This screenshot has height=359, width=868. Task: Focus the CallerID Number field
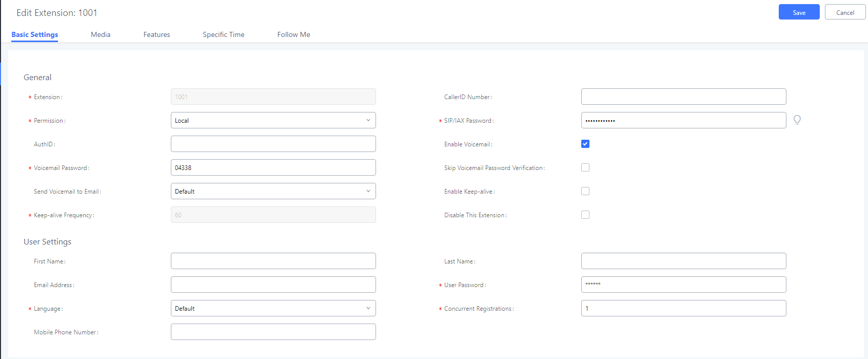coord(684,97)
